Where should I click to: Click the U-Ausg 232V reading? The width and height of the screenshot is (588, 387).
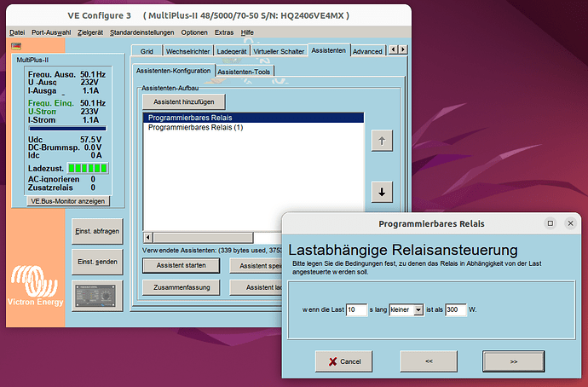click(x=63, y=83)
